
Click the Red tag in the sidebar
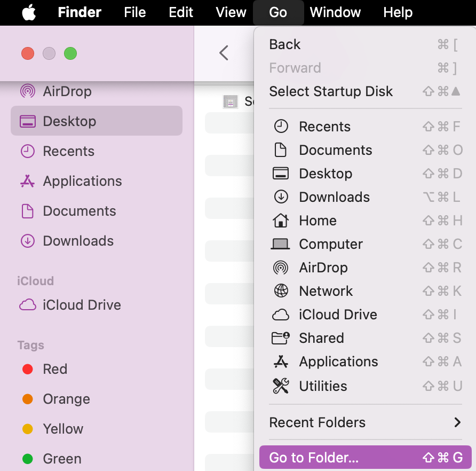click(x=54, y=369)
